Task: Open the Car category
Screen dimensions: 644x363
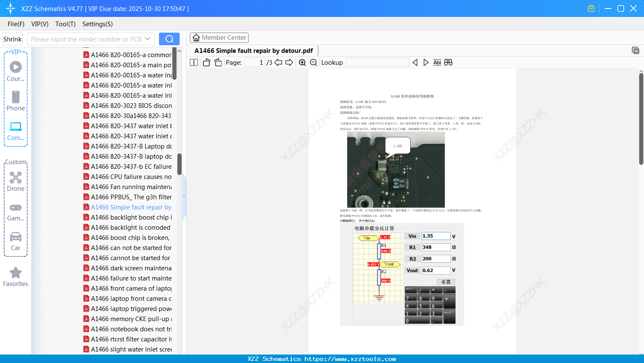Action: pos(16,241)
